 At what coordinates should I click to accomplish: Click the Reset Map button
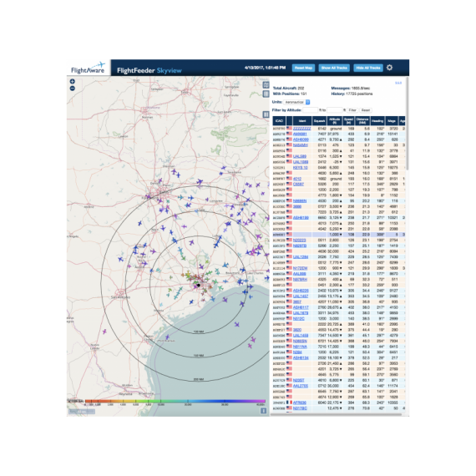click(x=303, y=68)
